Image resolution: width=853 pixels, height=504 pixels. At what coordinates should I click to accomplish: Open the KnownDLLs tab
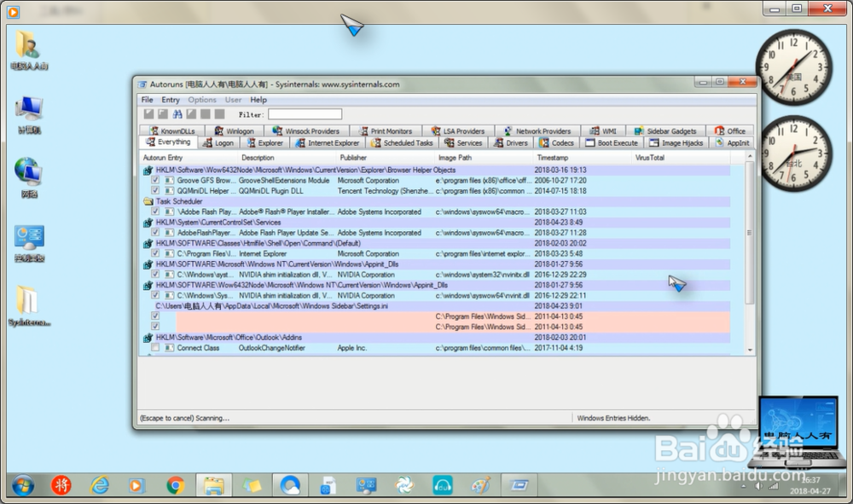click(x=172, y=131)
